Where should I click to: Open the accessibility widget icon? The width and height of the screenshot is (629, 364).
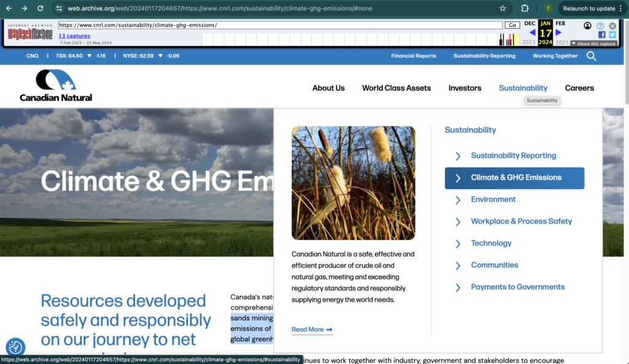point(15,347)
